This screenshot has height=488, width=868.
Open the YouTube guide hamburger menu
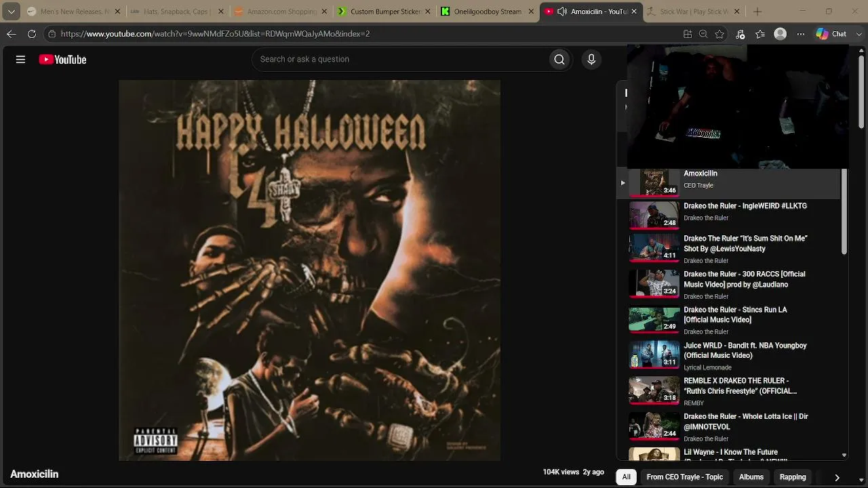pyautogui.click(x=20, y=60)
